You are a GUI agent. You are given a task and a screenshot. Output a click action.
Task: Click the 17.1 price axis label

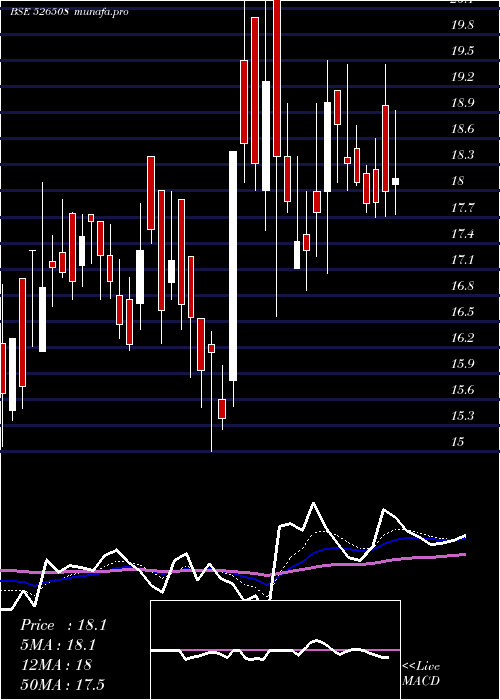(x=462, y=259)
